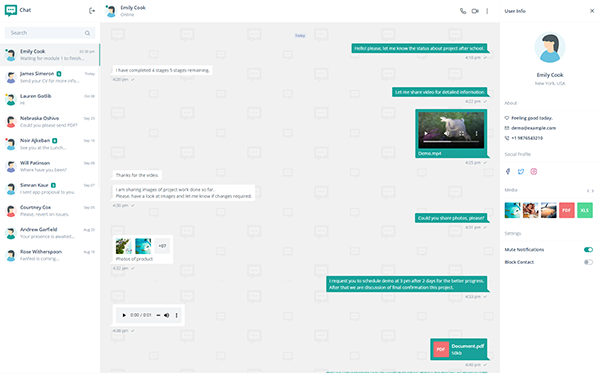Open Demo.mp4 video more-options menu
This screenshot has height=375, width=600.
(x=476, y=134)
